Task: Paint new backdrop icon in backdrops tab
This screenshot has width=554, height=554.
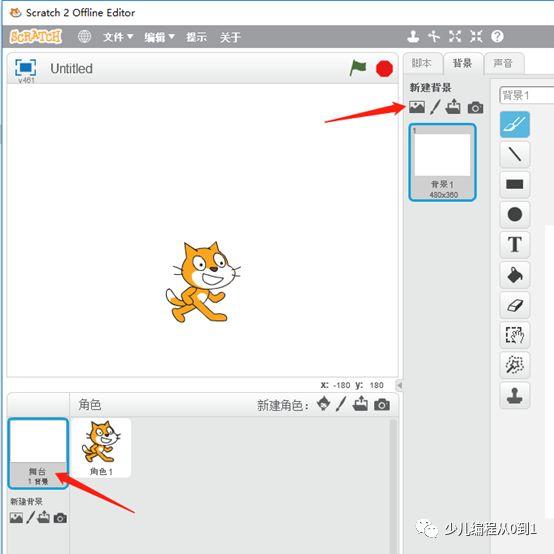Action: [436, 107]
